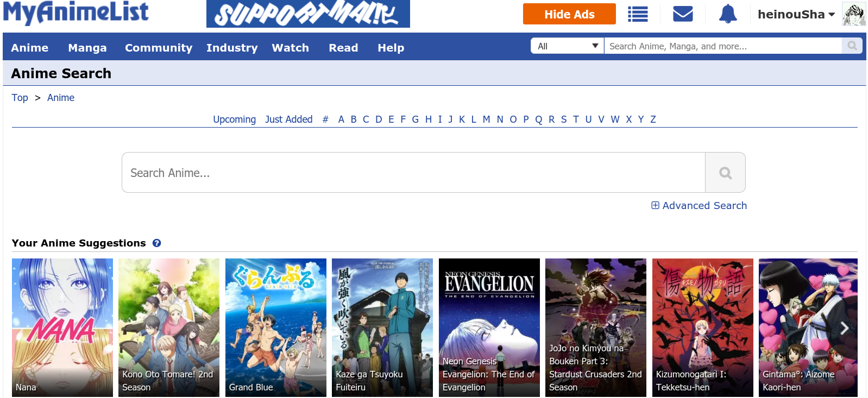Browse anime starting with letter R
Image resolution: width=868 pixels, height=398 pixels.
(x=552, y=119)
